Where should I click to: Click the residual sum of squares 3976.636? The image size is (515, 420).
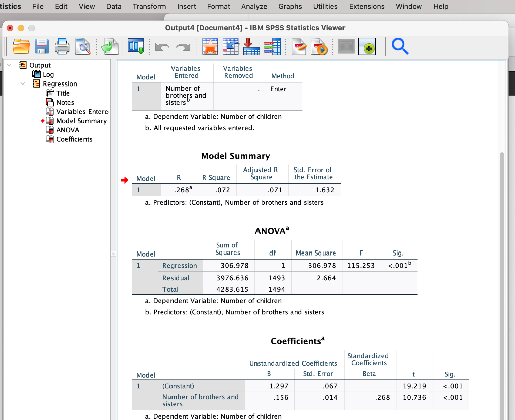(232, 278)
